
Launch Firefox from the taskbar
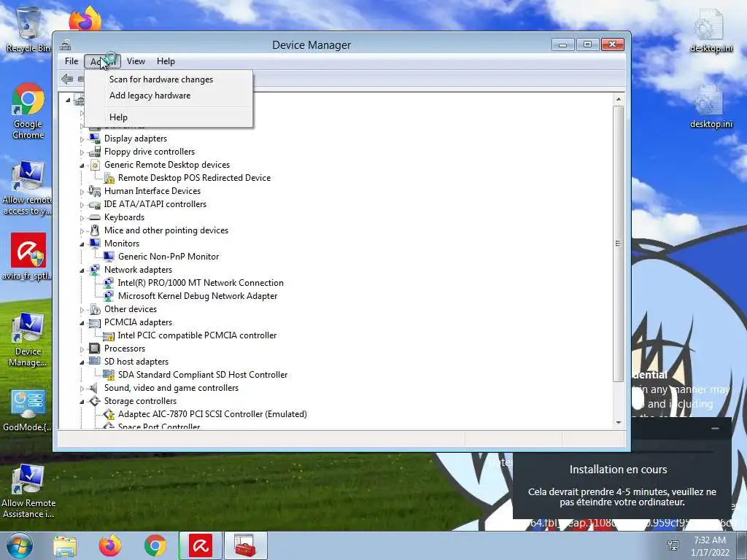110,546
